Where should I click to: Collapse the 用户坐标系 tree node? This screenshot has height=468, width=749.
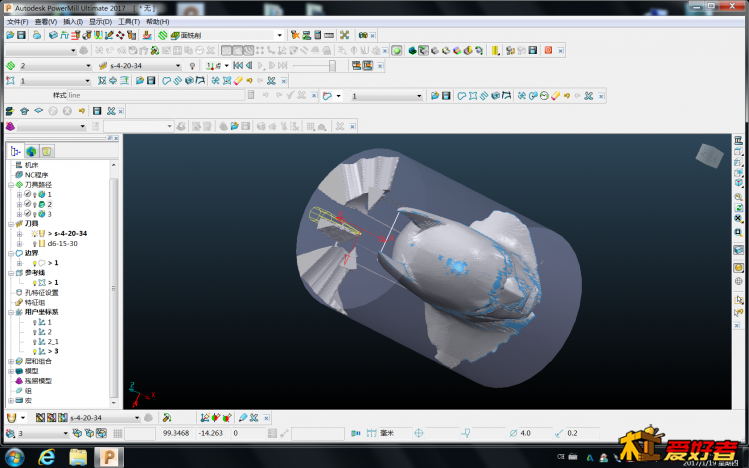(11, 312)
